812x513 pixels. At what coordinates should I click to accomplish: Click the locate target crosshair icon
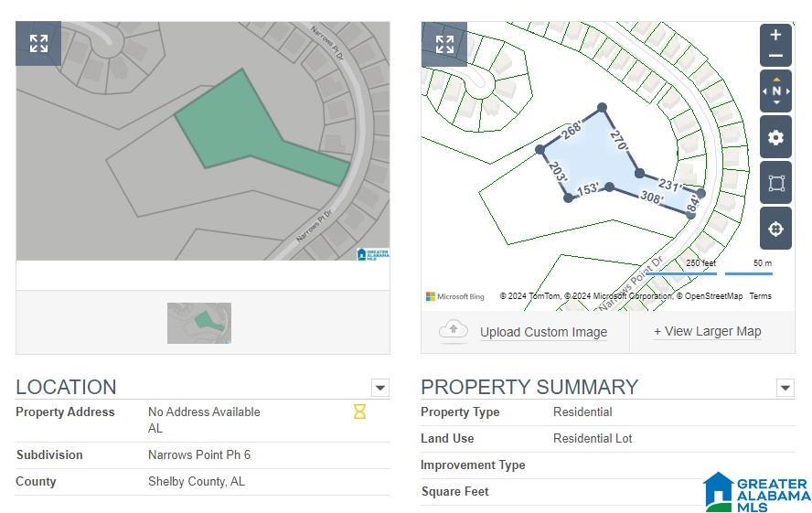pyautogui.click(x=775, y=229)
